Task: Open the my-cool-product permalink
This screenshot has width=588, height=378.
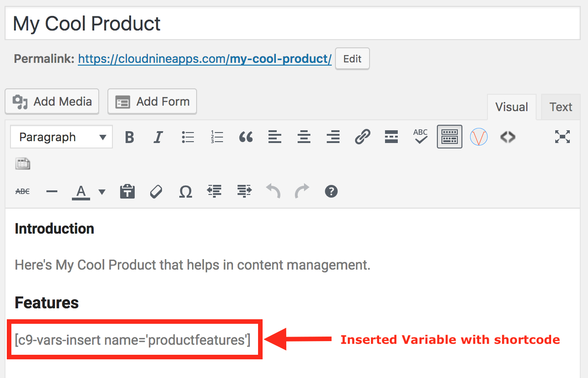Action: 204,58
